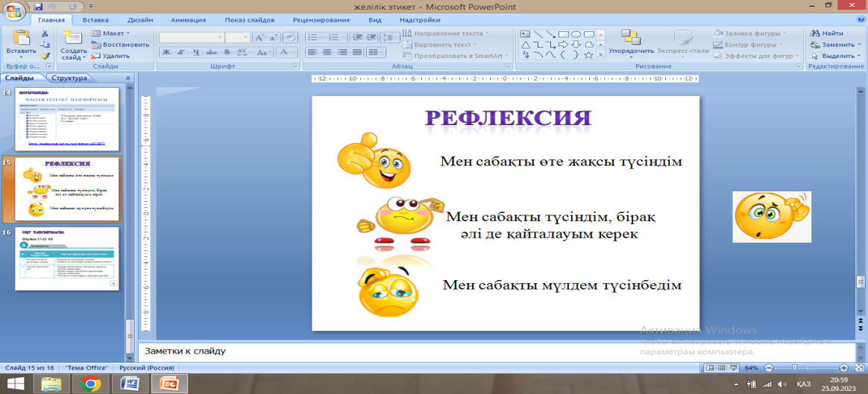Viewport: 868px width, 394px height.
Task: Click the Paste (Вставить) clipboard icon
Action: click(20, 38)
